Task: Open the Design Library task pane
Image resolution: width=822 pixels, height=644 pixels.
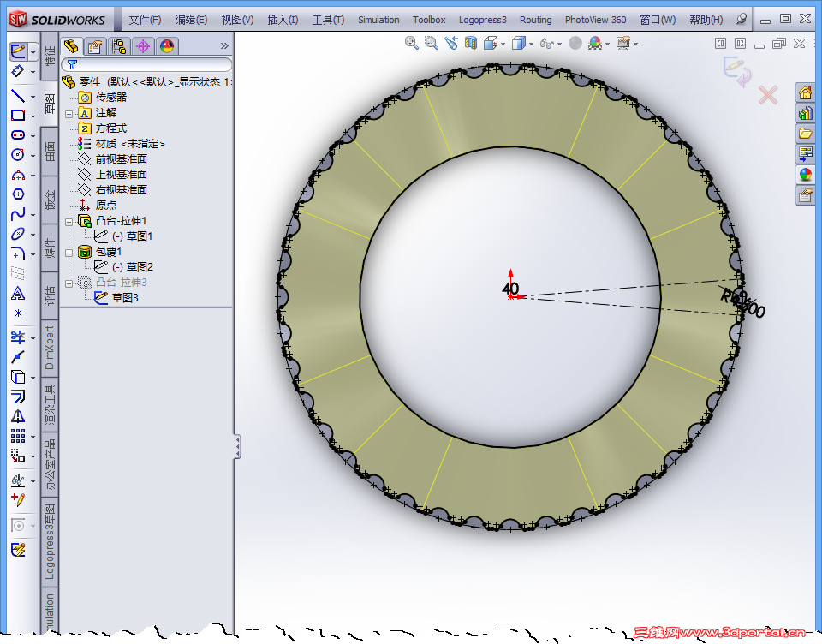Action: pos(805,113)
